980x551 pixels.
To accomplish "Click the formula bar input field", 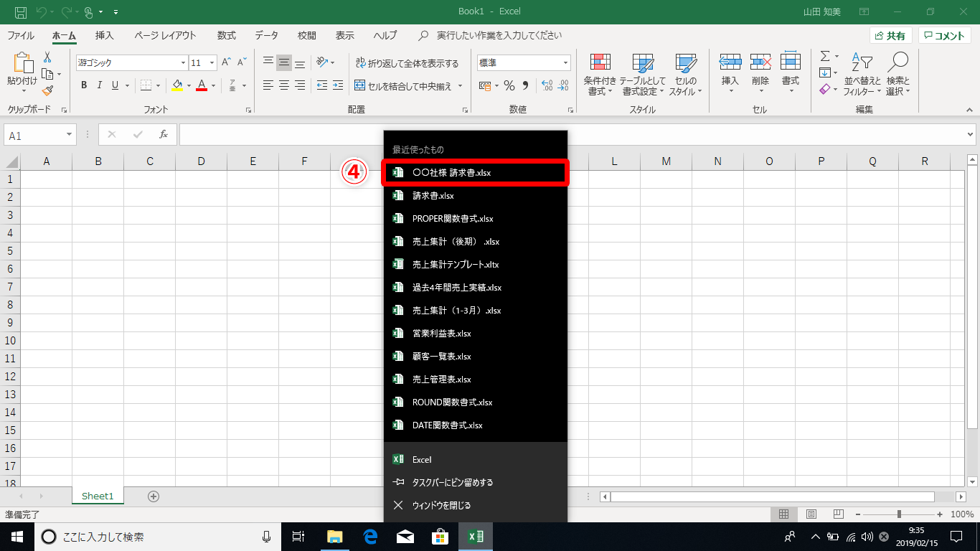I will click(572, 134).
